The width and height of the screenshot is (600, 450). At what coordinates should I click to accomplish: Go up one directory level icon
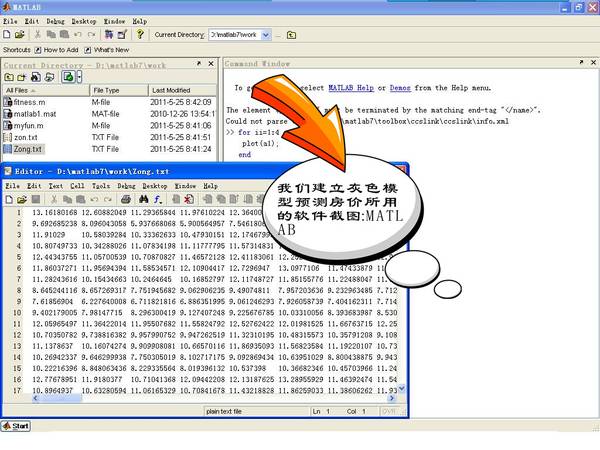[9, 76]
